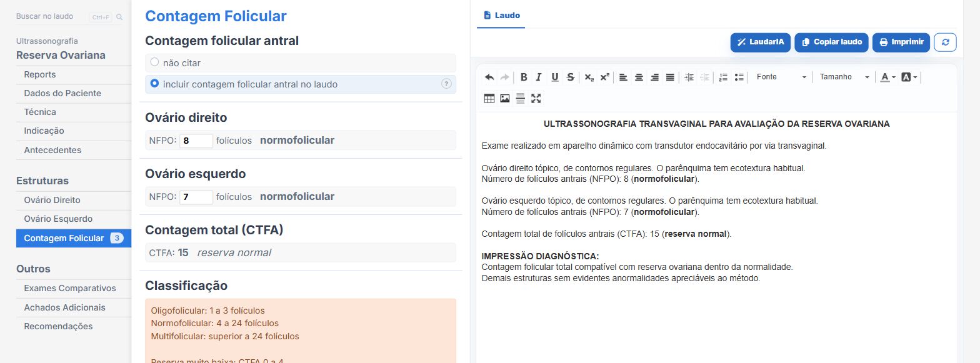Viewport: 980px width, 363px height.
Task: Click the Ovário direito NFPO field
Action: (x=196, y=141)
